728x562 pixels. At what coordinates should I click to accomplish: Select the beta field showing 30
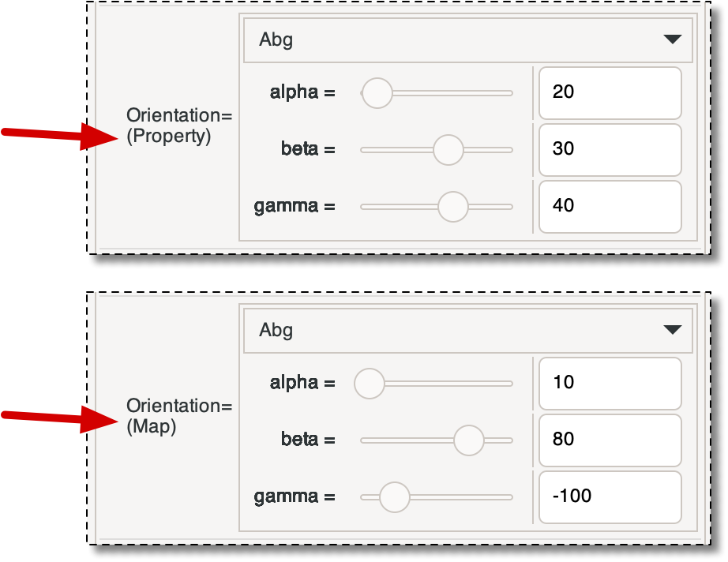click(610, 149)
